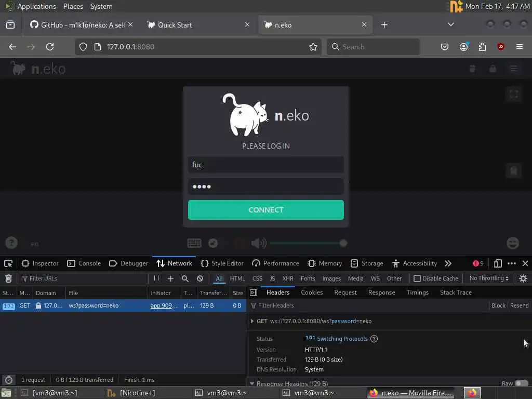This screenshot has height=399, width=532.
Task: Click Filter URLs input
Action: tap(83, 278)
